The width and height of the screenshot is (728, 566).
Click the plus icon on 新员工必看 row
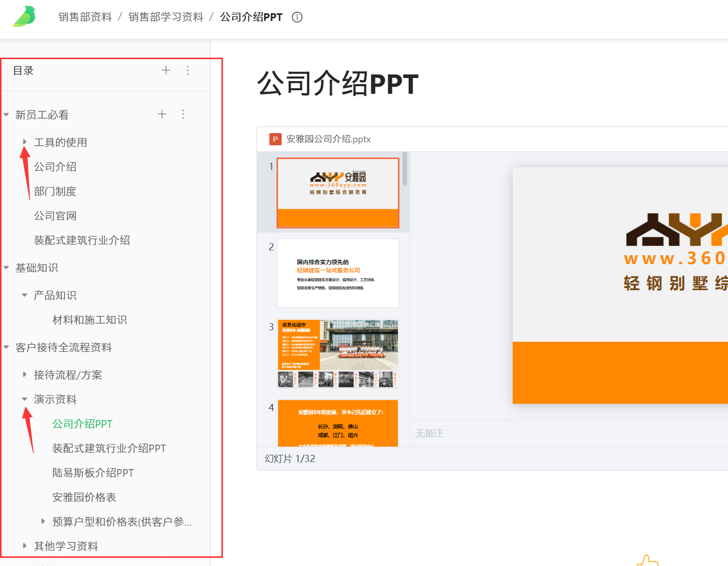pos(162,114)
